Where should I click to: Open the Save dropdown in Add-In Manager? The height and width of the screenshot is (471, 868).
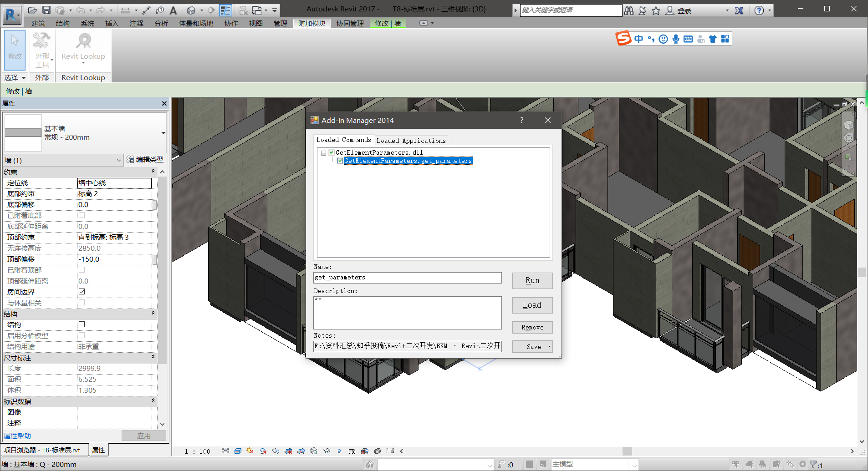pos(549,347)
